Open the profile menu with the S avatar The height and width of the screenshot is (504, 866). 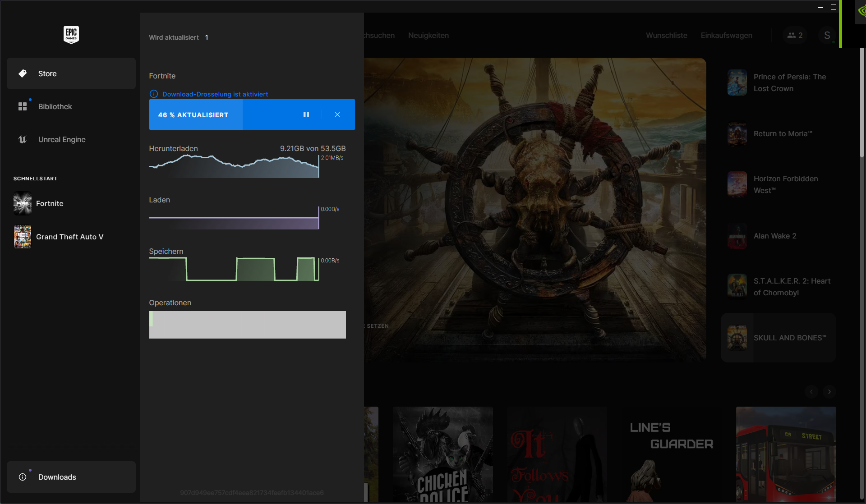click(x=828, y=35)
